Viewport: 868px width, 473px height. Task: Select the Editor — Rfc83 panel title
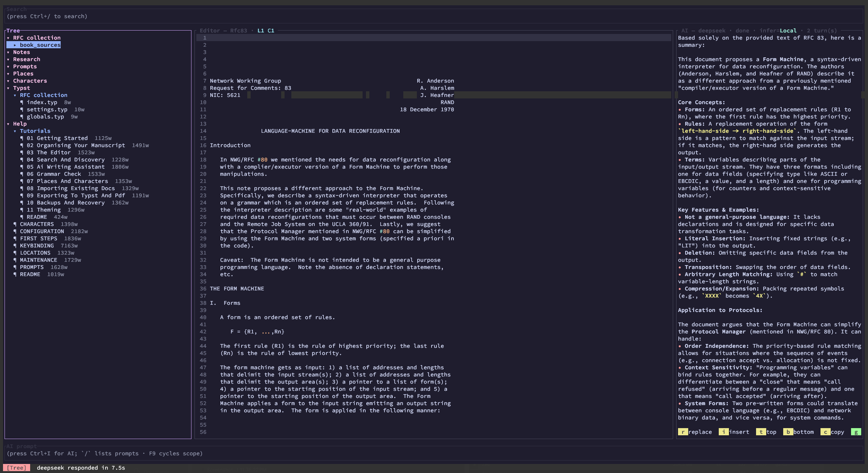point(224,31)
